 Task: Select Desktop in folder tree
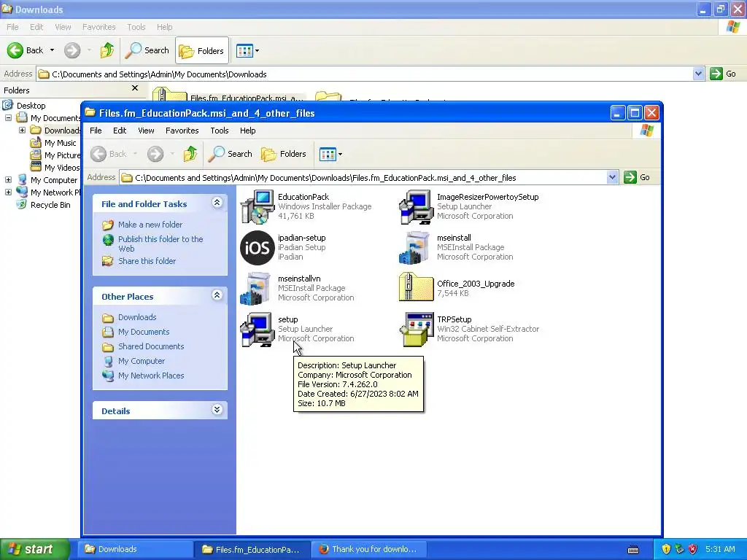(x=31, y=106)
